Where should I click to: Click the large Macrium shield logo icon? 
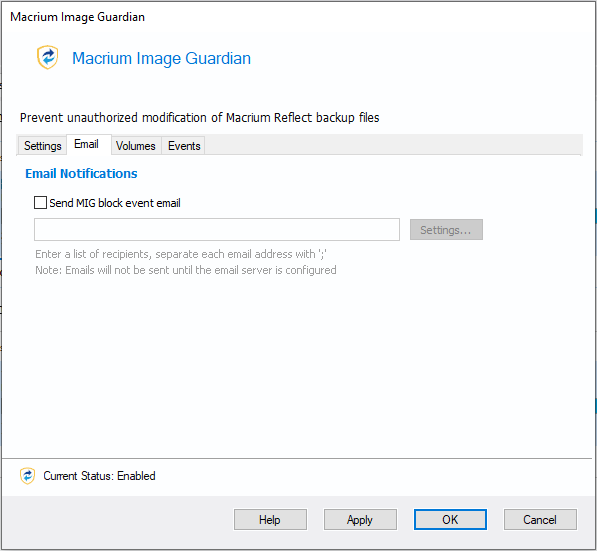[48, 57]
